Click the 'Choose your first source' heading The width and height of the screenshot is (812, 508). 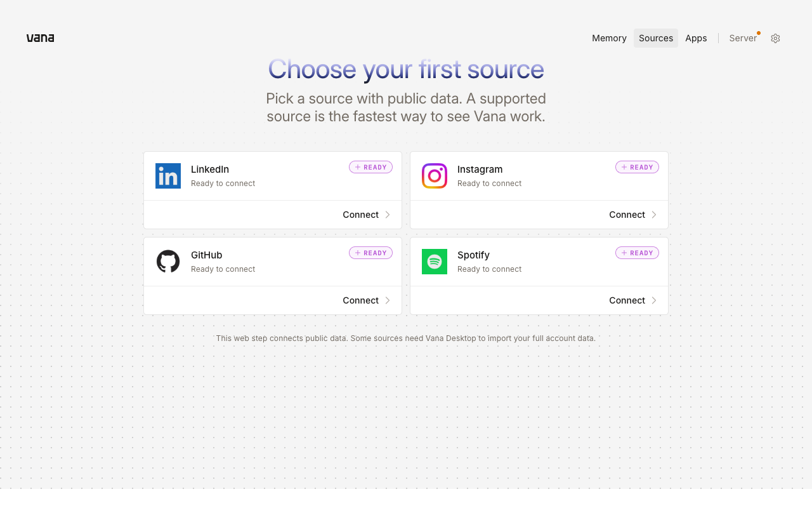406,69
